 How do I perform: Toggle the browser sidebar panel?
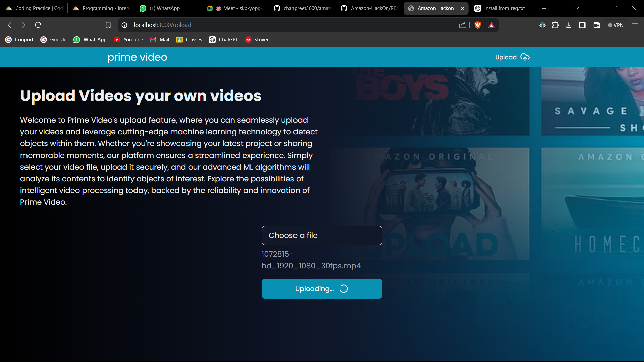click(582, 25)
